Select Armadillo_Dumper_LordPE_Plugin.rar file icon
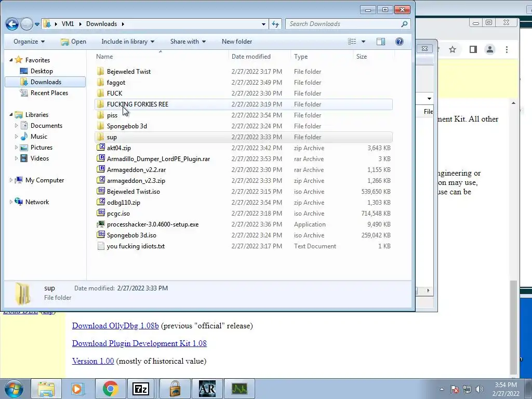 coord(100,158)
